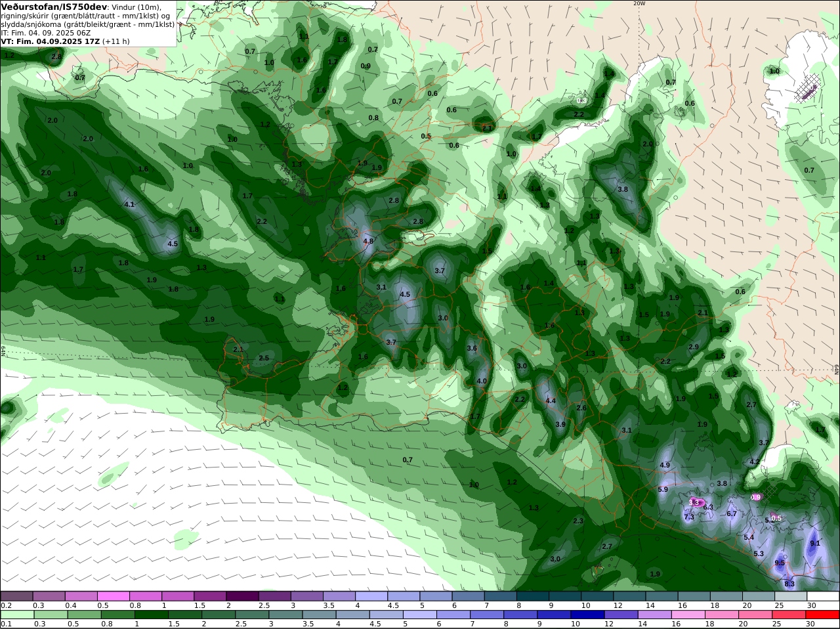840x629 pixels.
Task: Click the 3.6 precipitation value on the map
Action: point(472,348)
